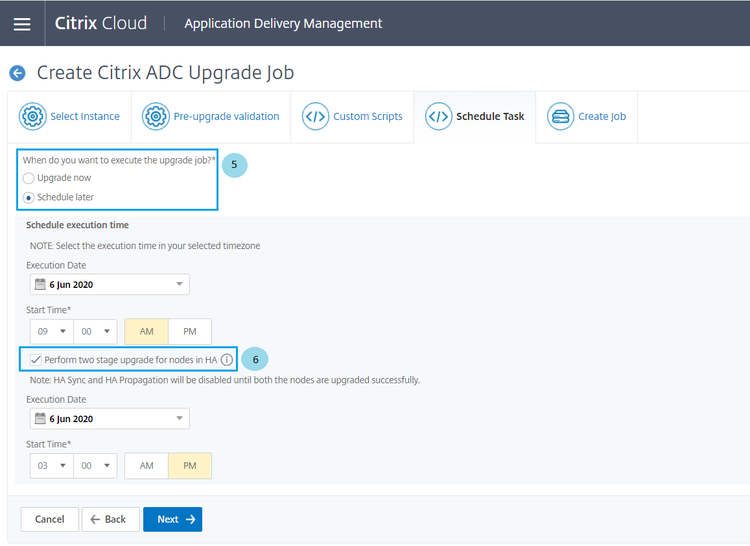Open first start time minutes dropdown
Viewport: 750px width, 546px height.
(95, 331)
